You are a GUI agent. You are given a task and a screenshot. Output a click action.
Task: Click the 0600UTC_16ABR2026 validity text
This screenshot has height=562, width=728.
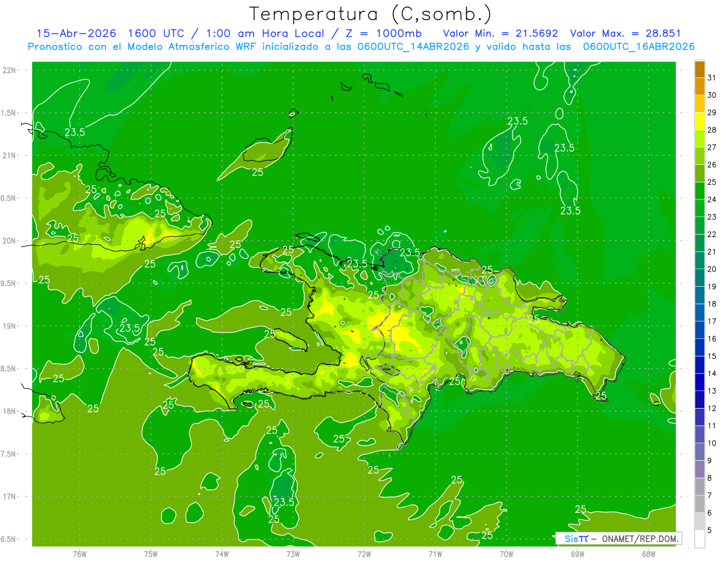638,47
